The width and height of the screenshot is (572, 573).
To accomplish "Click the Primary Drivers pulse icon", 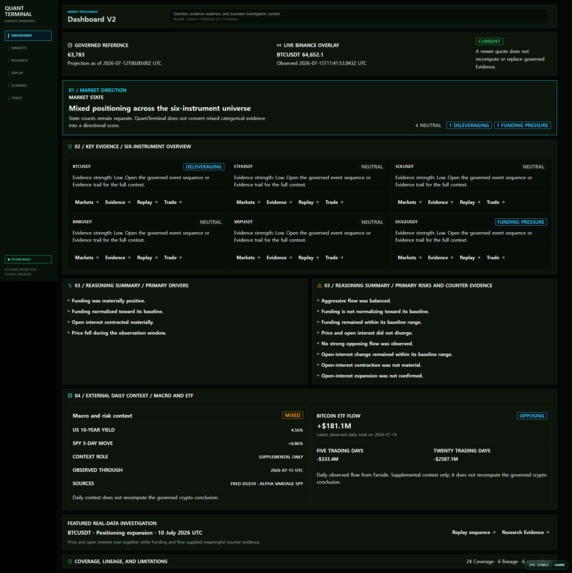I will point(70,285).
